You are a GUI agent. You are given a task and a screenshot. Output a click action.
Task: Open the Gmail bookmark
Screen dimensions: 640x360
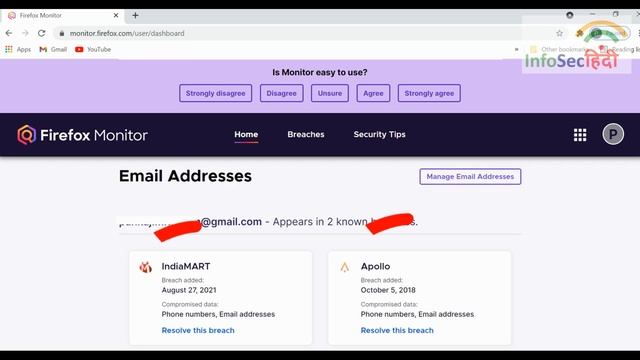point(53,49)
